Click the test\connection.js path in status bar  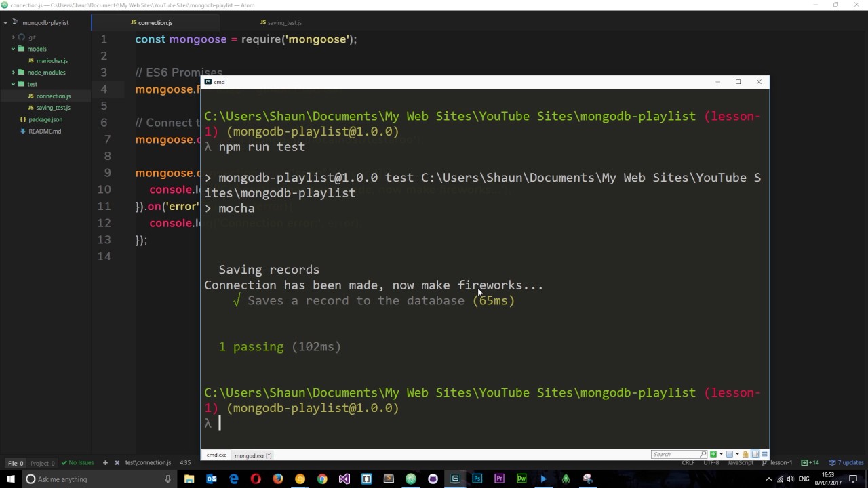tap(148, 463)
